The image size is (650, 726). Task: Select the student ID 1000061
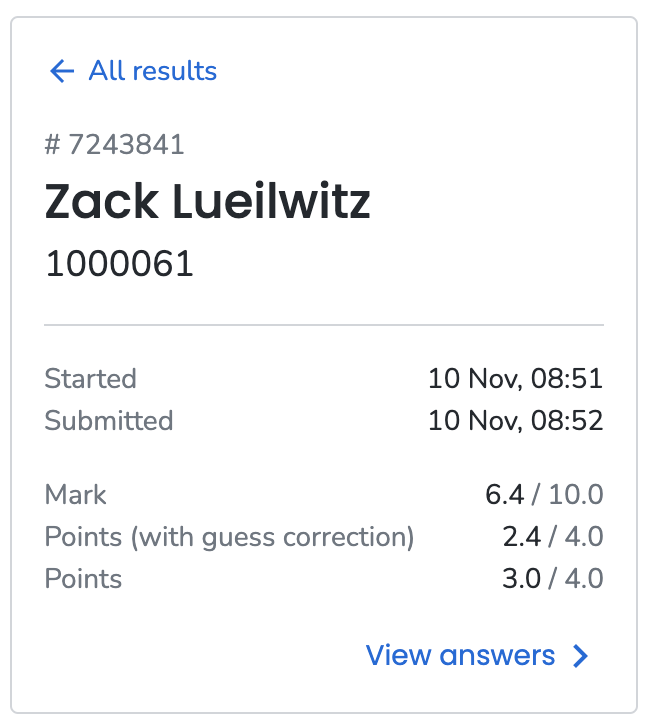119,263
